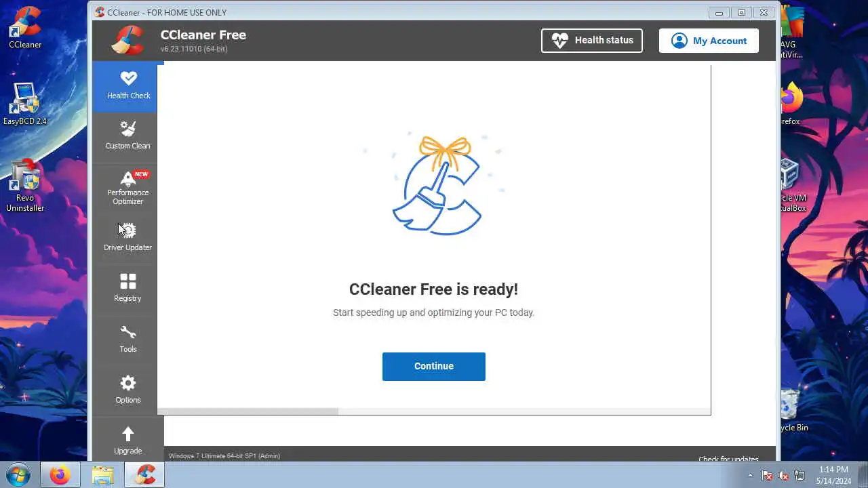868x488 pixels.
Task: Select the CCleaner taskbar button
Action: [144, 475]
